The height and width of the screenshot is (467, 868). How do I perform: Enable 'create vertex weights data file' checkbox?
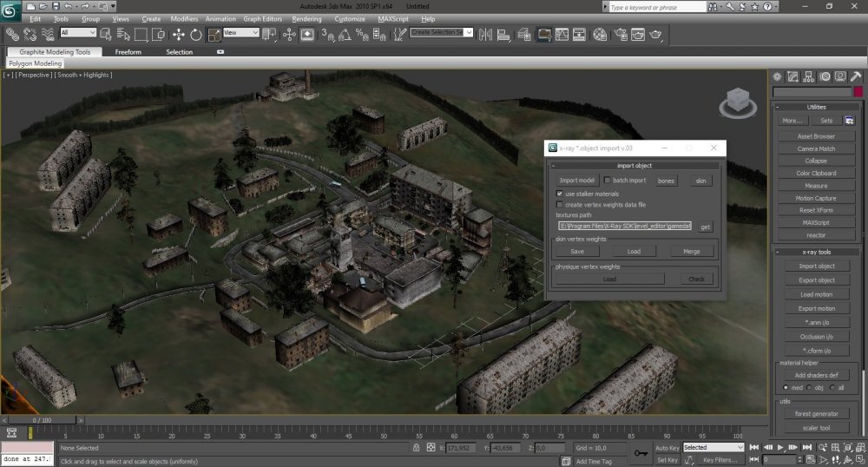click(x=560, y=205)
